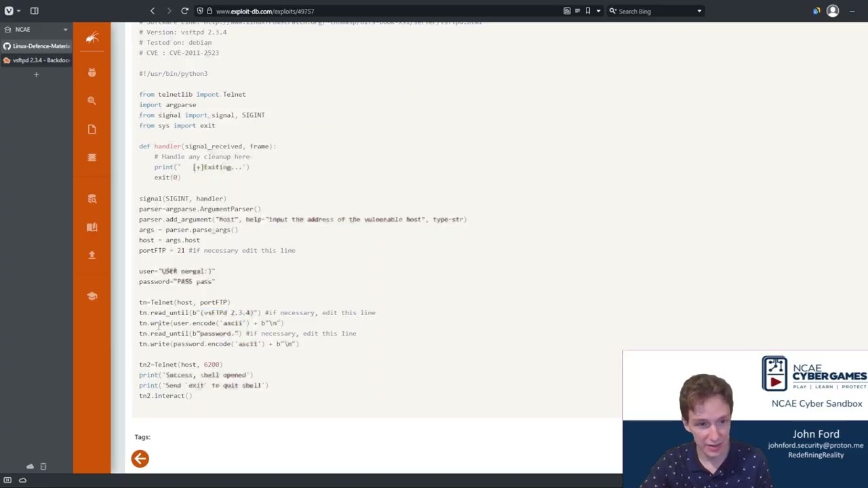Viewport: 868px width, 488px height.
Task: Add a new tab with plus
Action: click(36, 75)
